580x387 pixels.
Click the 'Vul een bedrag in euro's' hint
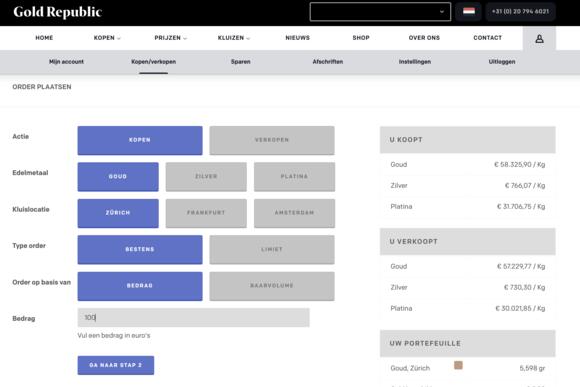pyautogui.click(x=114, y=336)
